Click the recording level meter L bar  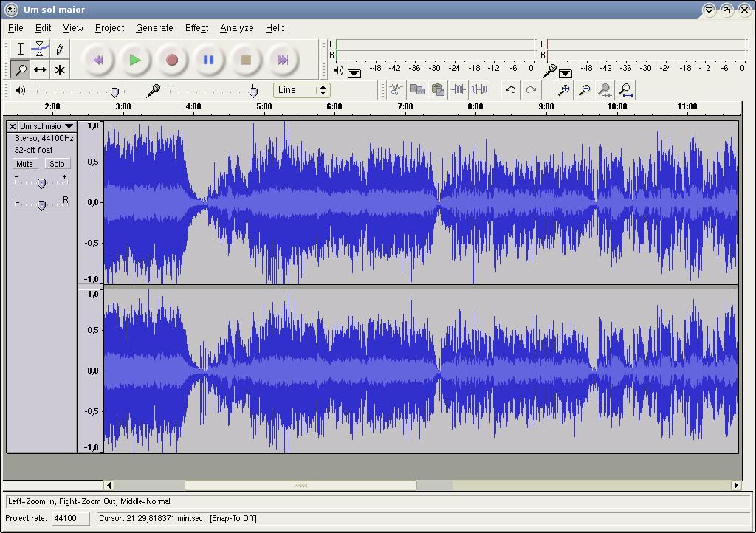point(647,44)
